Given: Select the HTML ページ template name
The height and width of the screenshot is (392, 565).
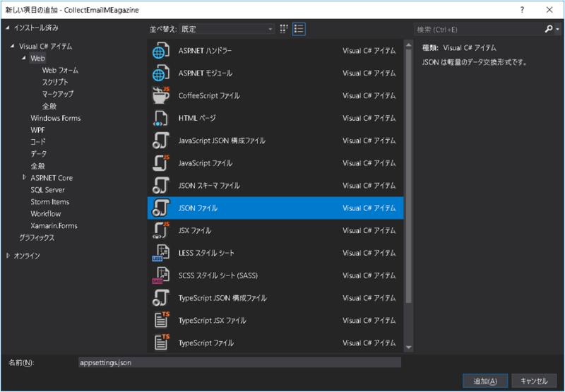Looking at the screenshot, I should pos(197,118).
